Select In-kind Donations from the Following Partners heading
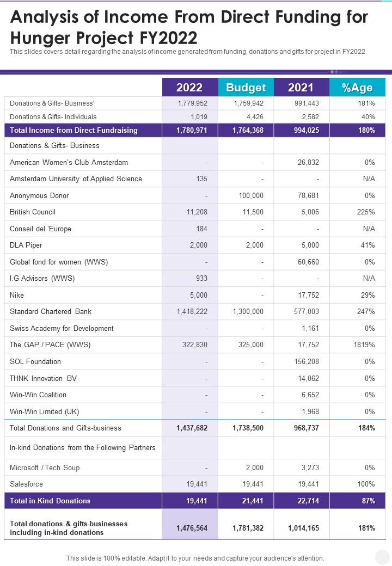This screenshot has width=392, height=566. (83, 447)
